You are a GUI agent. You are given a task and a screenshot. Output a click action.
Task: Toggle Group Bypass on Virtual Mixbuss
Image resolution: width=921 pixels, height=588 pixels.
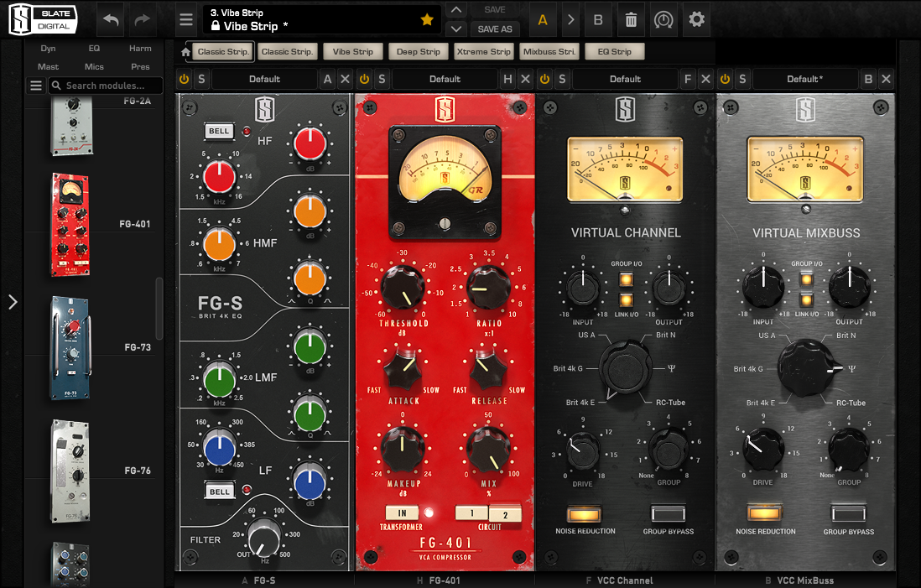coord(848,513)
